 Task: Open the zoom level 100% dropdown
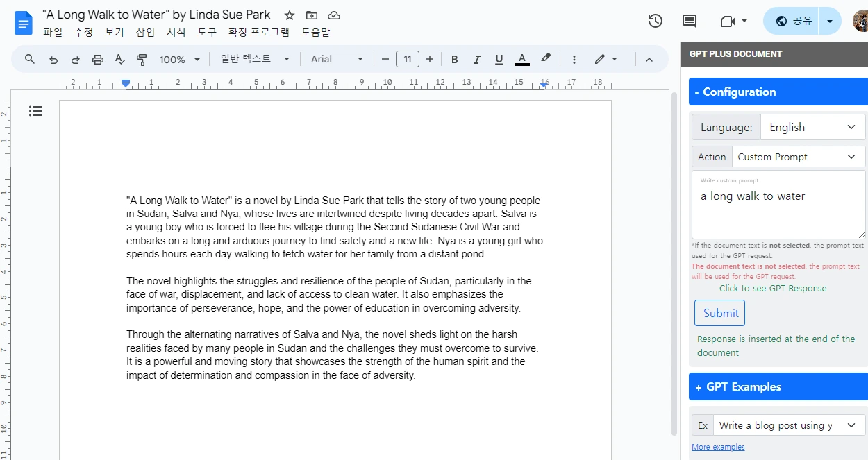pyautogui.click(x=180, y=60)
